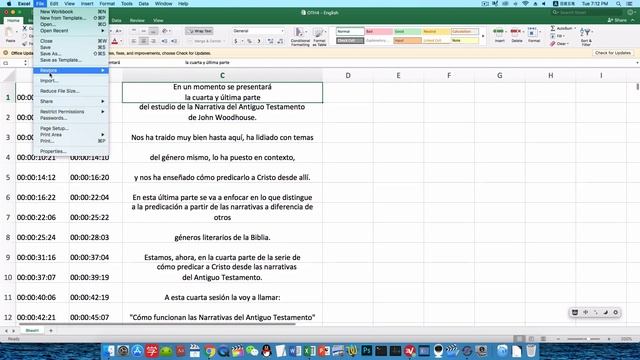Switch to Page Layout view icon
The width and height of the screenshot is (640, 360).
(531, 339)
